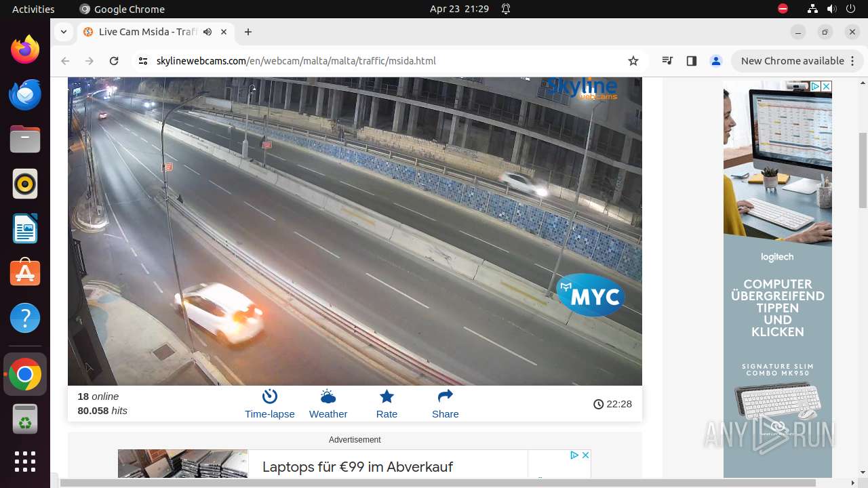Show all applications grid
The height and width of the screenshot is (488, 868).
click(x=25, y=462)
